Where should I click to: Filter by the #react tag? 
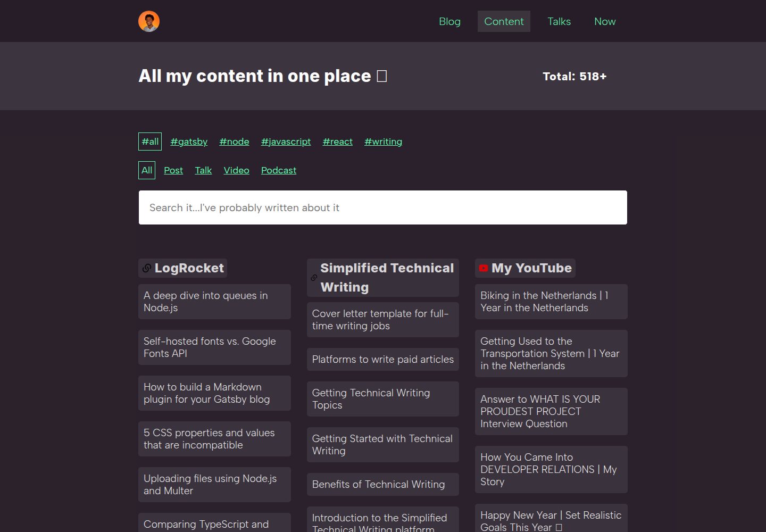(x=337, y=142)
